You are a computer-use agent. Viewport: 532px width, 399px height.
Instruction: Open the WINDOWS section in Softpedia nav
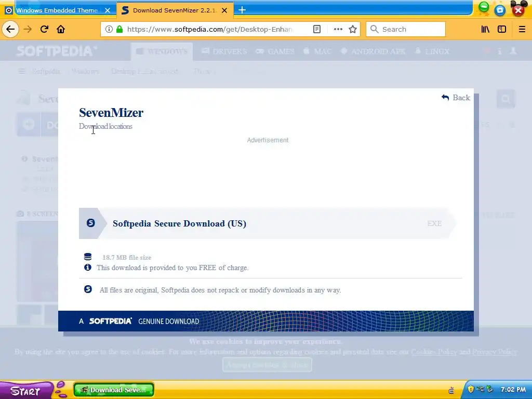[162, 51]
